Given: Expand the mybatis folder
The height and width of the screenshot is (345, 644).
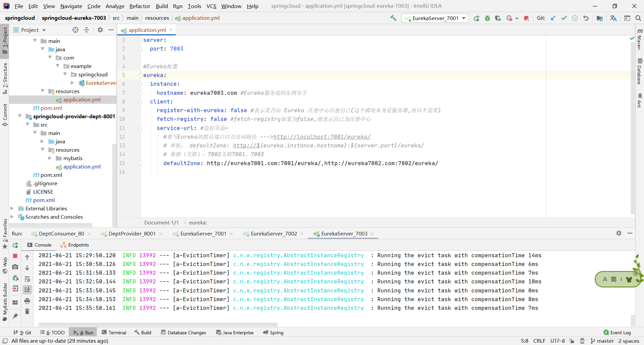Looking at the screenshot, I should click(50, 158).
